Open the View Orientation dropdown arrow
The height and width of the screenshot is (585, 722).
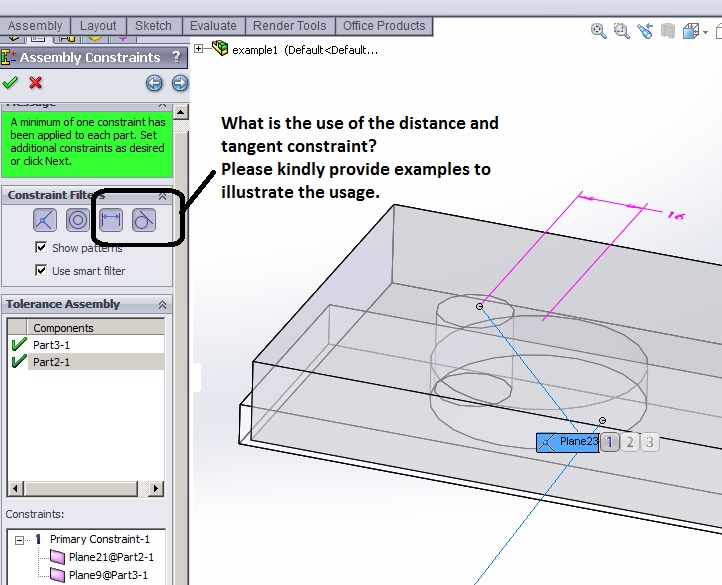(705, 32)
